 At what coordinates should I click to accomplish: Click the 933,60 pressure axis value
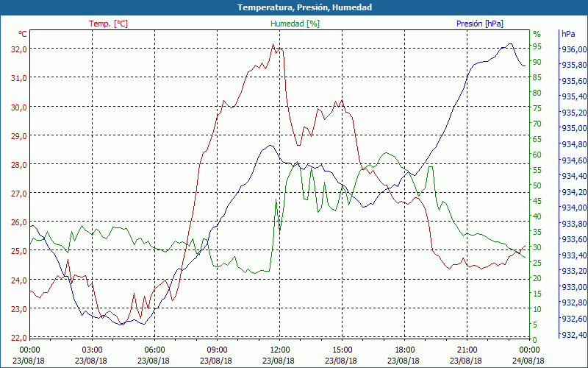coord(574,240)
